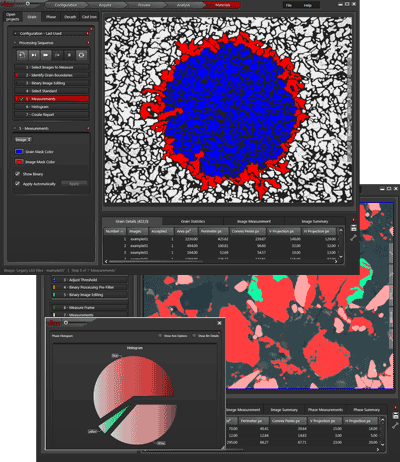Change the blue Grain Mask Color swatch
The image size is (400, 462).
[x=19, y=152]
